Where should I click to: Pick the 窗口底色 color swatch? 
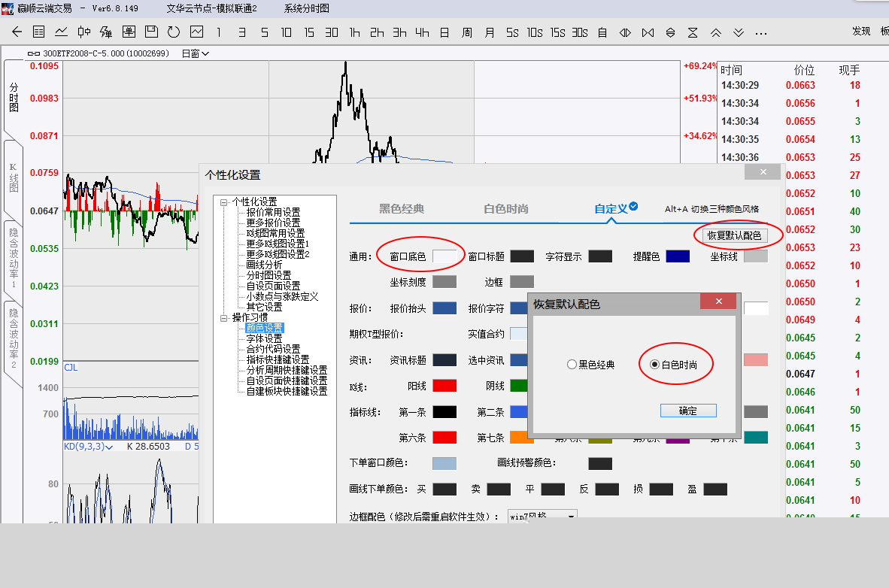pos(444,257)
